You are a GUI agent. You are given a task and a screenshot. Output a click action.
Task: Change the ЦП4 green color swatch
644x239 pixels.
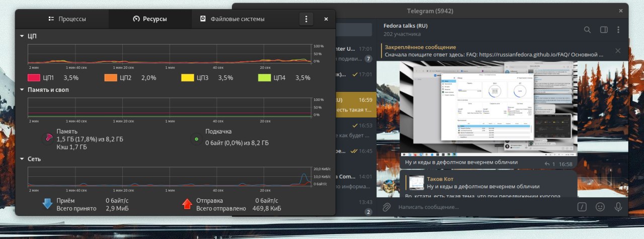point(265,78)
